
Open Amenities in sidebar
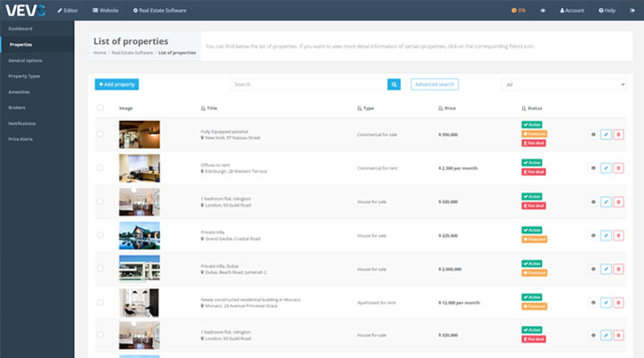(19, 92)
